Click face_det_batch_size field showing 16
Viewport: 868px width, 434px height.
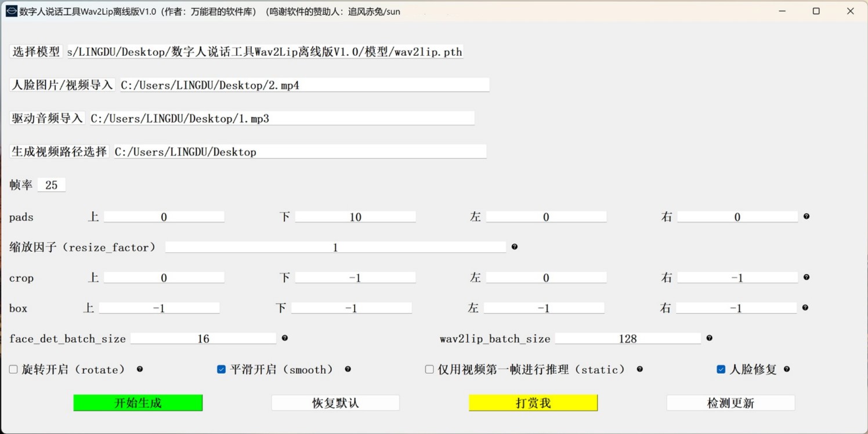[204, 338]
